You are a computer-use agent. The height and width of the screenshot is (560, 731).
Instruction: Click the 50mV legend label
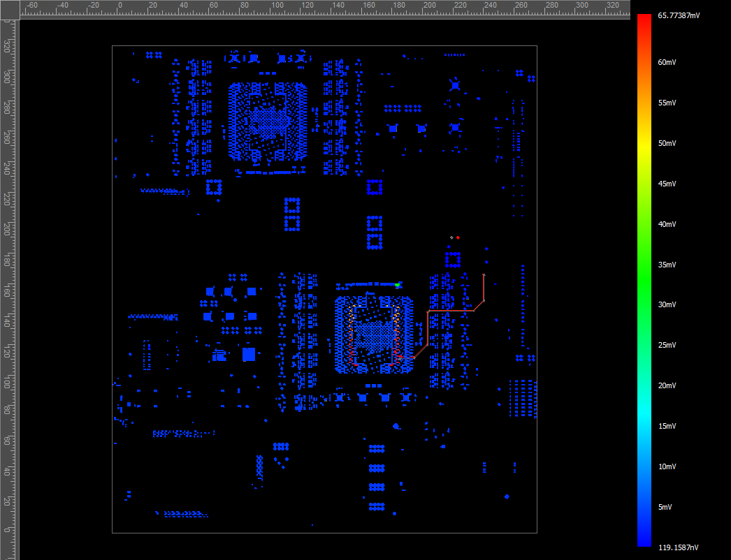[667, 144]
